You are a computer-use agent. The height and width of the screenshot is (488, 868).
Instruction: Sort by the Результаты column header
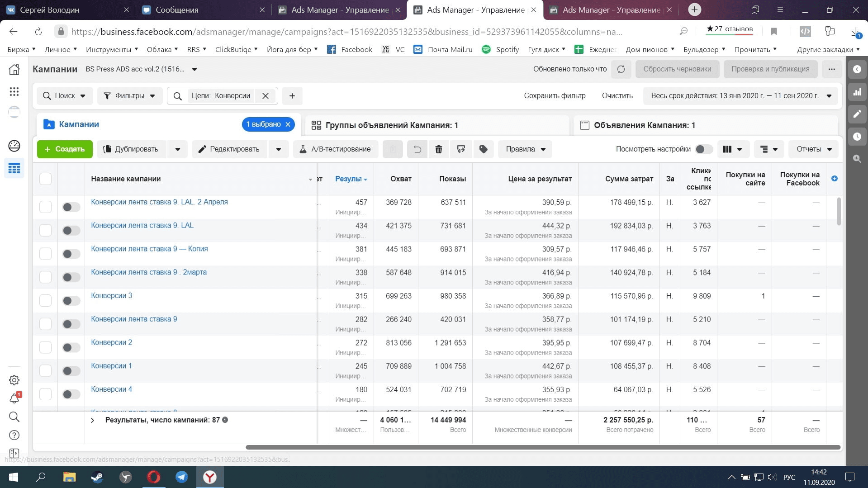(351, 179)
